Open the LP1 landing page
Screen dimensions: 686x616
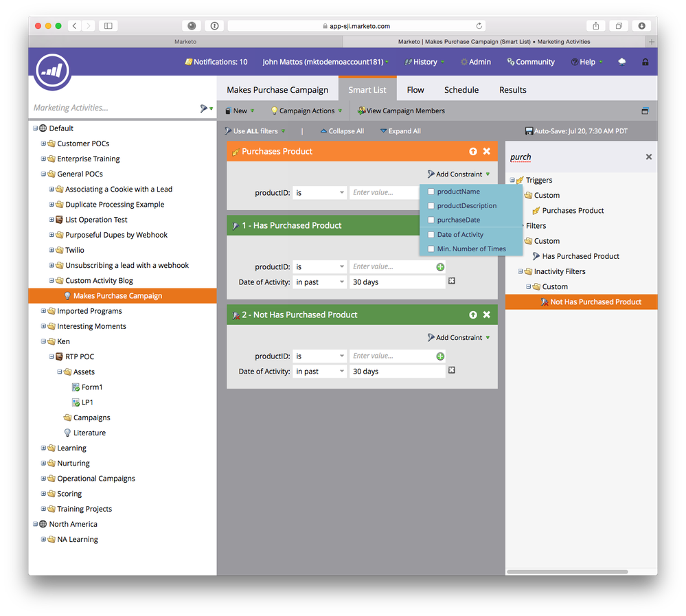tap(82, 402)
